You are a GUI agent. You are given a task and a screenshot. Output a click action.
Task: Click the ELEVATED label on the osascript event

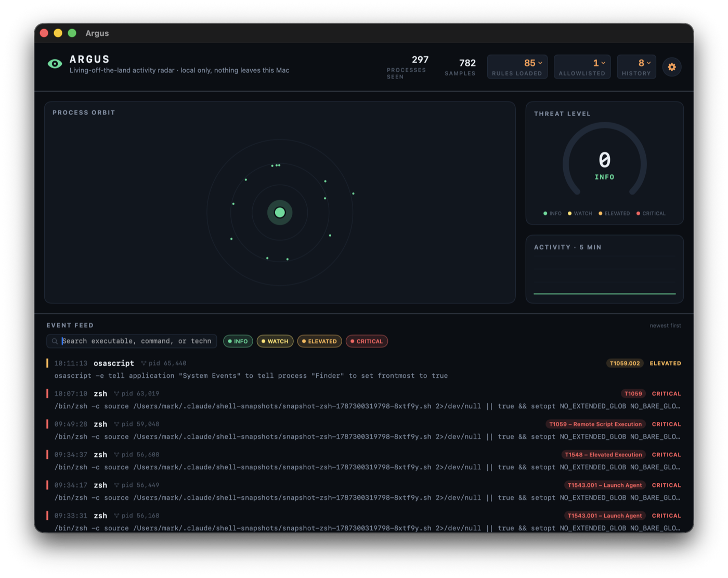pyautogui.click(x=665, y=363)
